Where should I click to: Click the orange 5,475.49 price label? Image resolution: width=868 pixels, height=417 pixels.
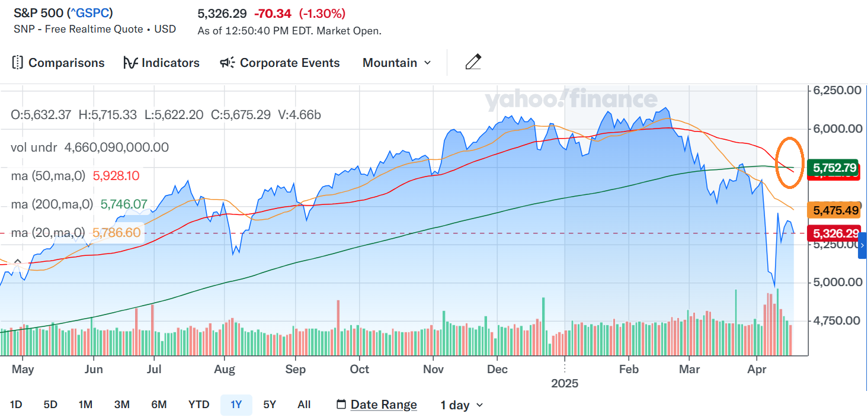click(835, 210)
